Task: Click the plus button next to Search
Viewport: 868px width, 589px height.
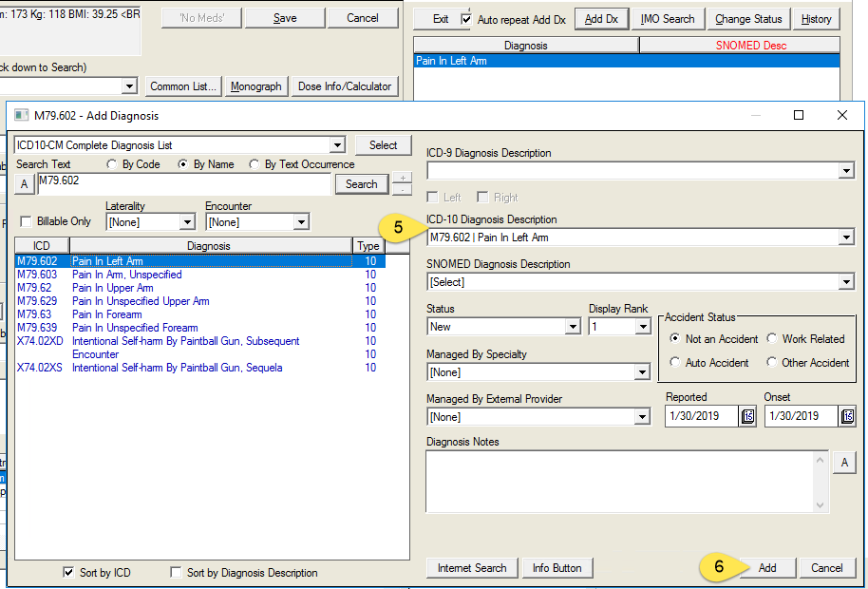Action: tap(402, 178)
